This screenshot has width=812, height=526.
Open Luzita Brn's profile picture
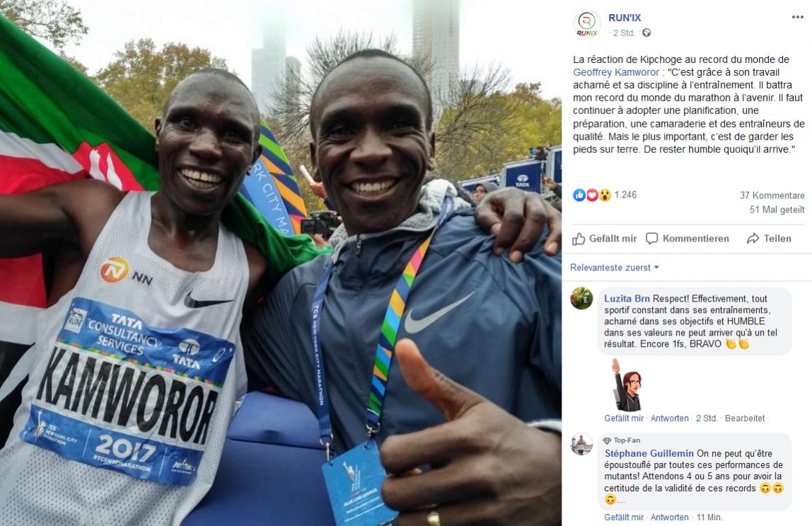581,299
